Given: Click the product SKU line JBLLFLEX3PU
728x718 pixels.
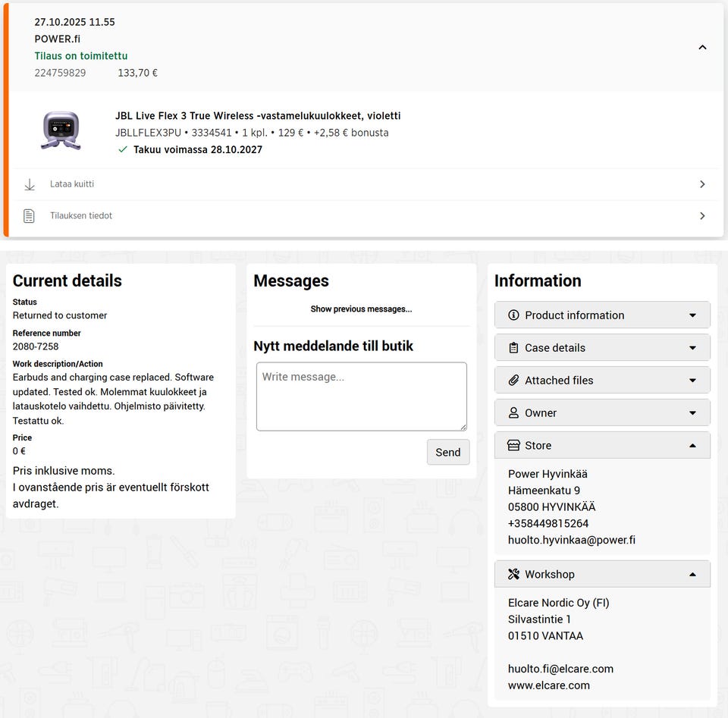Looking at the screenshot, I should pyautogui.click(x=252, y=133).
